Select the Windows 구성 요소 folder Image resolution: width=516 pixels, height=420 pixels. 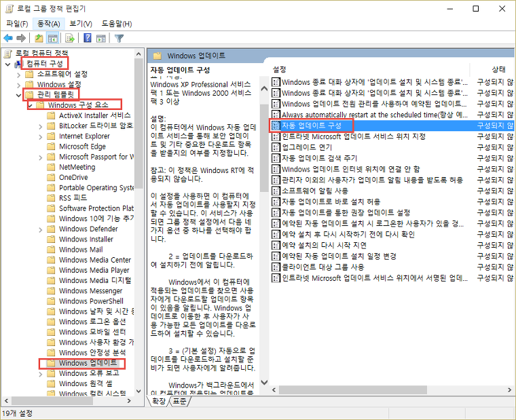pos(78,105)
